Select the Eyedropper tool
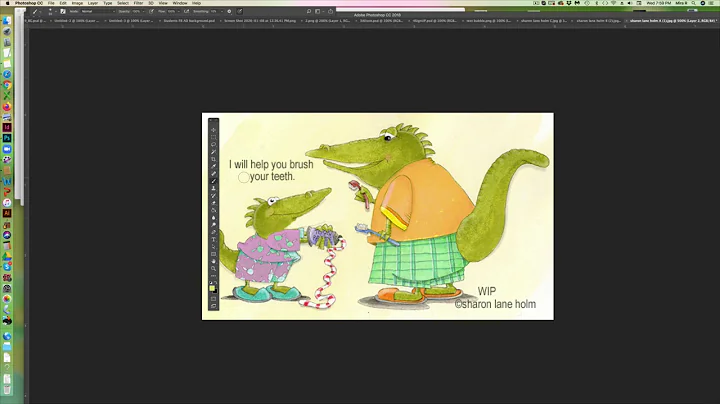Viewport: 720px width, 404px height. click(214, 166)
